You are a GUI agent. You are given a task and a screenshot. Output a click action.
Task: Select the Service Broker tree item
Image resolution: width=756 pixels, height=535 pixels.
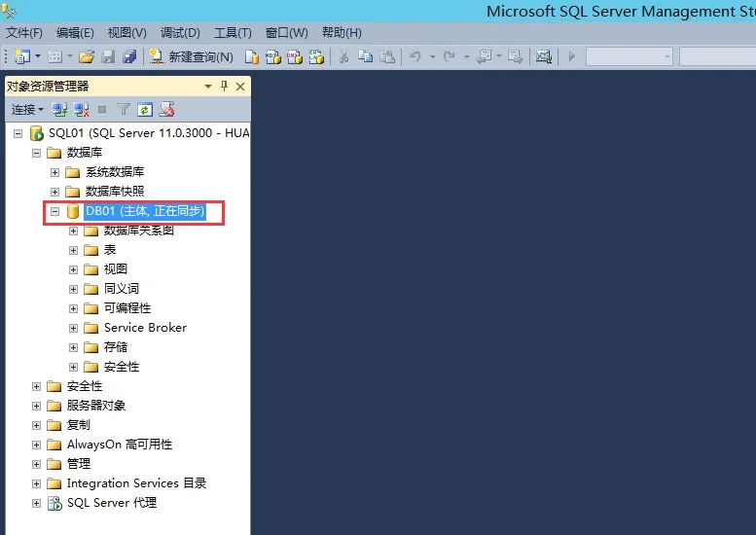pos(145,328)
